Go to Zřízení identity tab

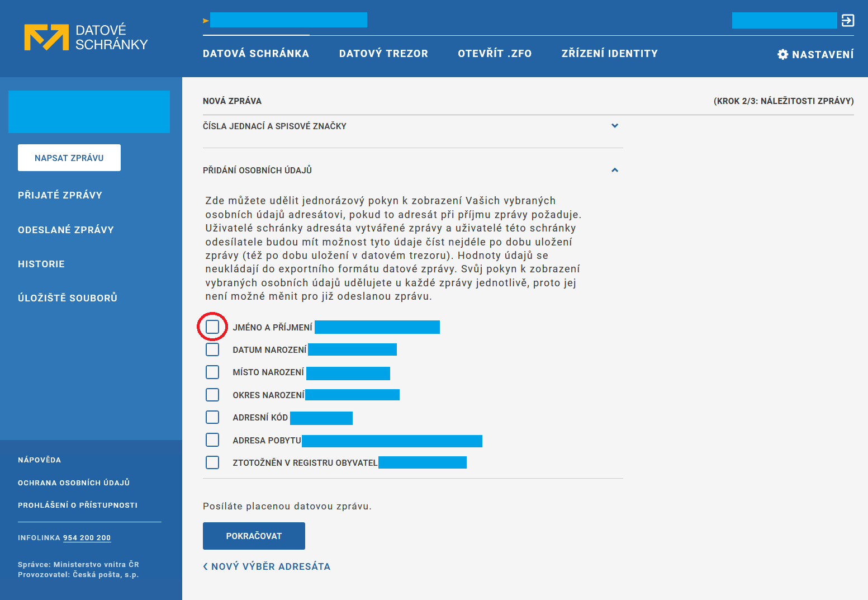610,54
